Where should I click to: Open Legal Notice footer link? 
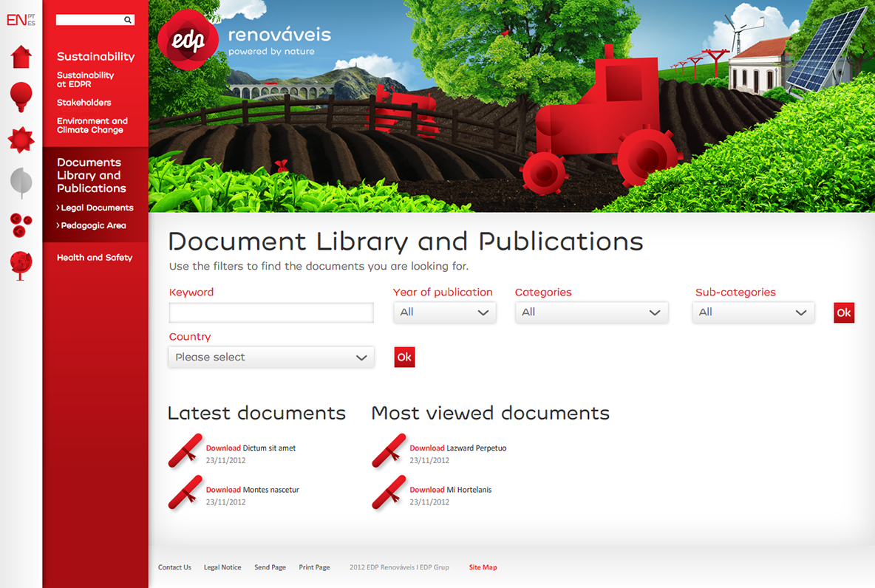click(x=222, y=567)
